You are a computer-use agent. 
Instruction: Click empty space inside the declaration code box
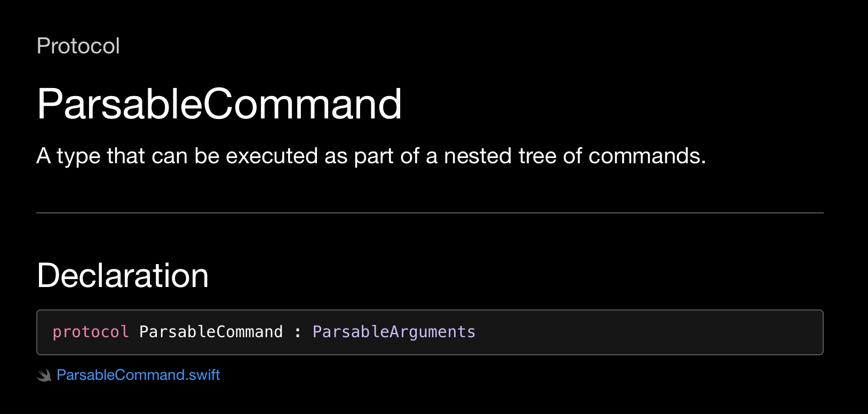tap(640, 332)
